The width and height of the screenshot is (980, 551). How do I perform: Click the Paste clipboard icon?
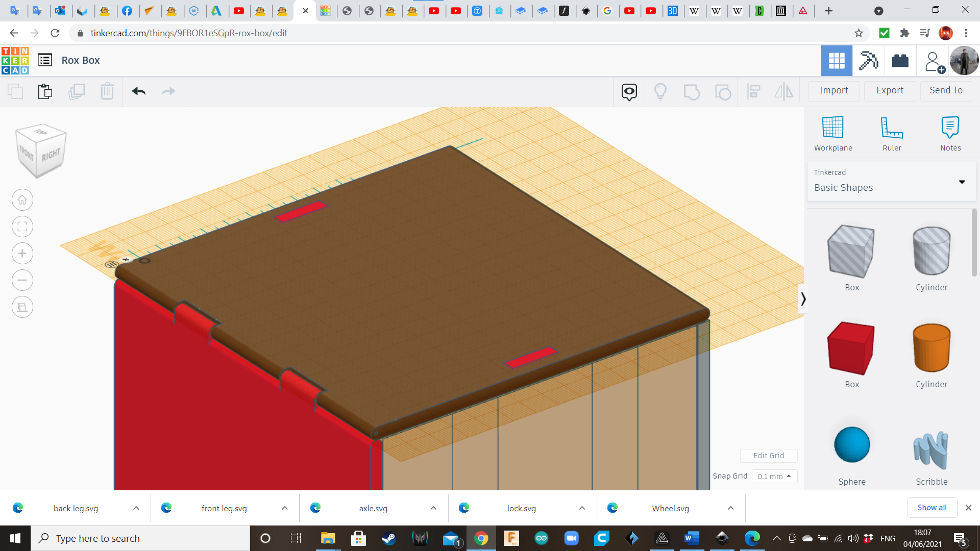45,91
